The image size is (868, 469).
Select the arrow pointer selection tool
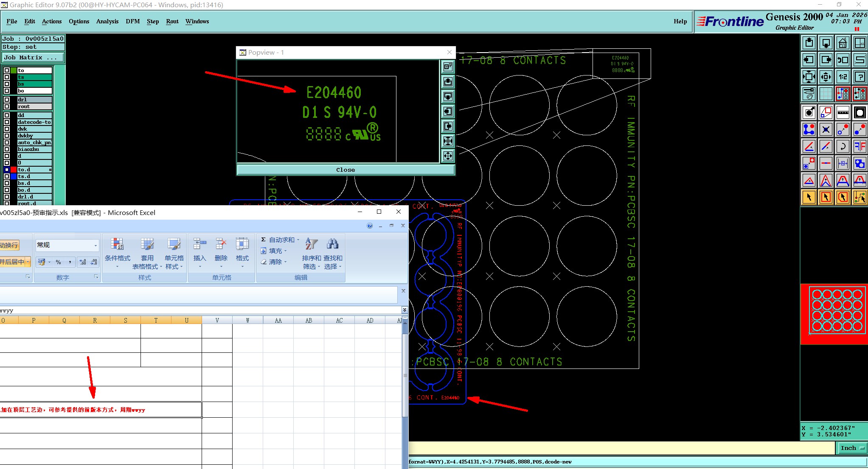pyautogui.click(x=809, y=197)
